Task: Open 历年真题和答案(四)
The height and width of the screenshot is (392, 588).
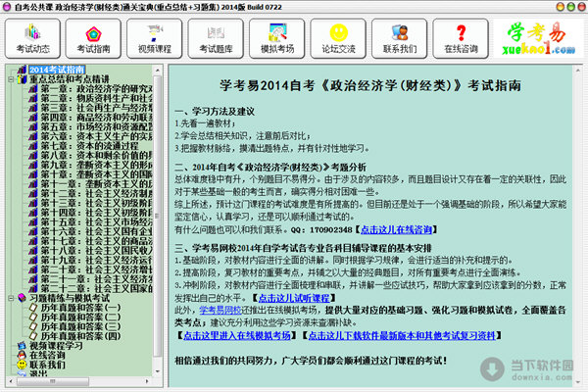Action: [x=80, y=336]
